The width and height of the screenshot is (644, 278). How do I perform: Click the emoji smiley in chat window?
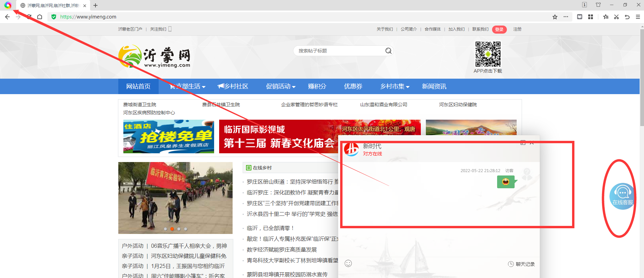tap(348, 263)
